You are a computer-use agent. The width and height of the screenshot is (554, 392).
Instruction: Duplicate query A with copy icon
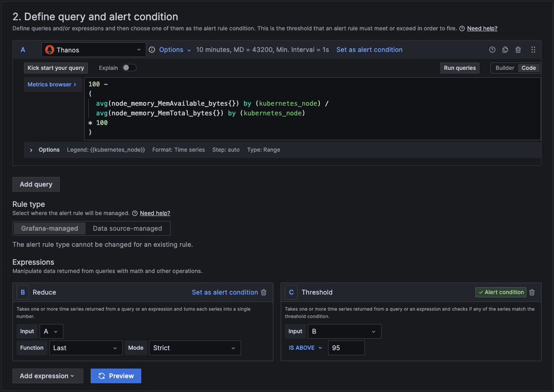[x=505, y=50]
